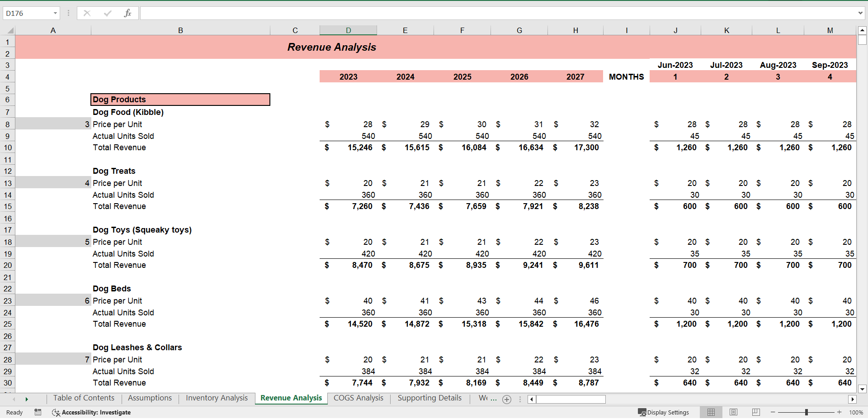
Task: Open the Insert Function dialog
Action: click(x=128, y=13)
